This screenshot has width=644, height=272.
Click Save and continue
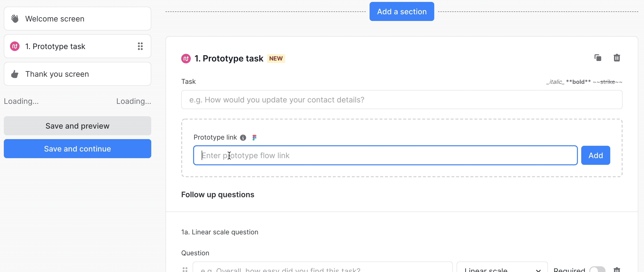[78, 149]
